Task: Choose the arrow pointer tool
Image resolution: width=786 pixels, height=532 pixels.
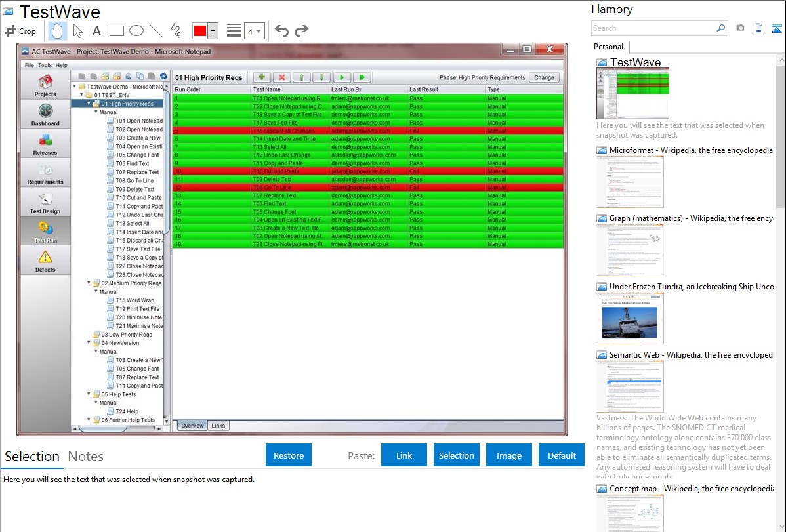Action: [77, 31]
